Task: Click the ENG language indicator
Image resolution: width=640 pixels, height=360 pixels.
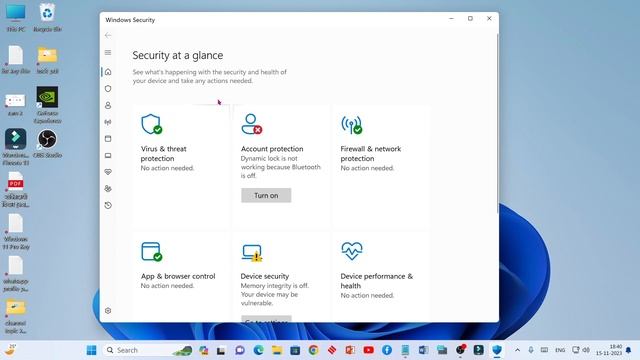Action: point(560,350)
